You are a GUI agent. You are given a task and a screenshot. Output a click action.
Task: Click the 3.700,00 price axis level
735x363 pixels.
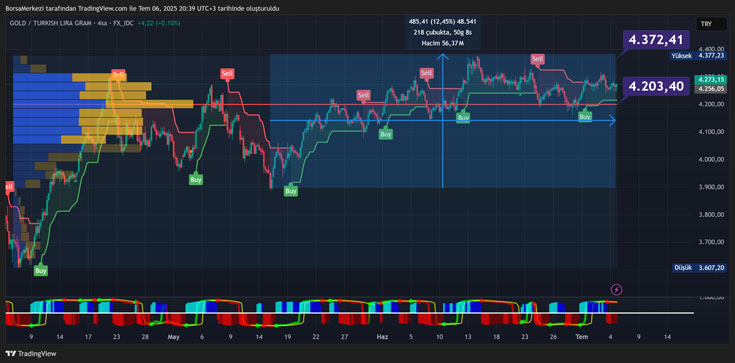click(x=711, y=242)
